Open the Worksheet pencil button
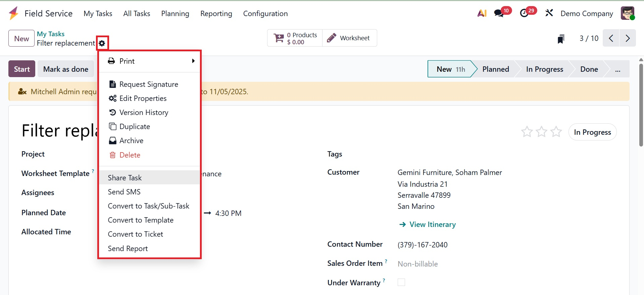Viewport: 644px width, 295px height. (349, 38)
